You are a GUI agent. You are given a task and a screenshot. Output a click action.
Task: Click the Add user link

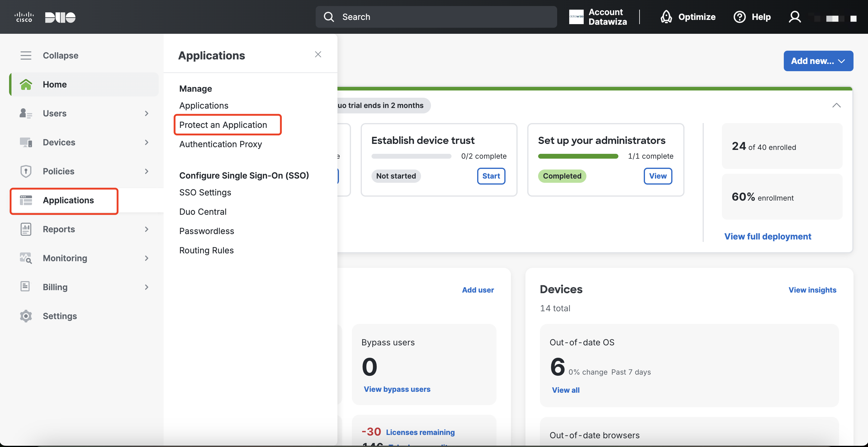pyautogui.click(x=478, y=290)
